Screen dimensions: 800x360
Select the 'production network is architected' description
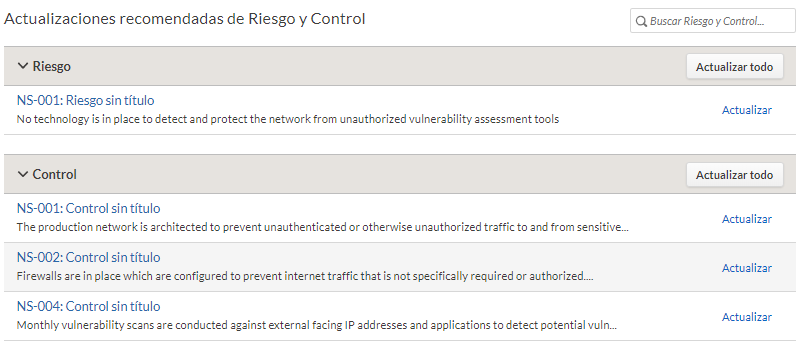click(x=322, y=227)
